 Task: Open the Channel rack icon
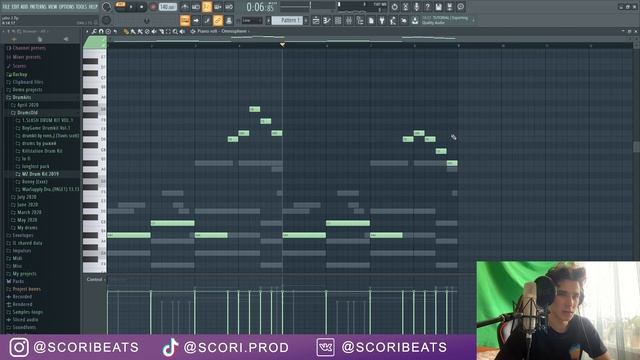click(338, 20)
